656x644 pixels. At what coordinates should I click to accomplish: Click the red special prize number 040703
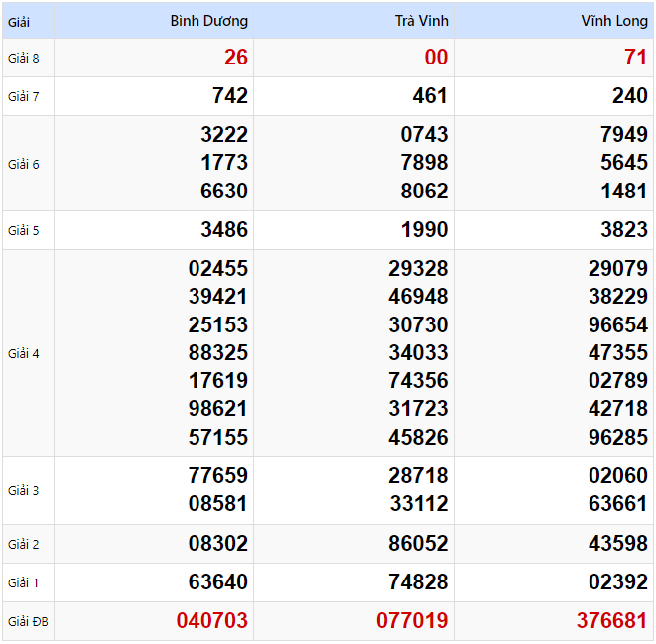tap(212, 621)
